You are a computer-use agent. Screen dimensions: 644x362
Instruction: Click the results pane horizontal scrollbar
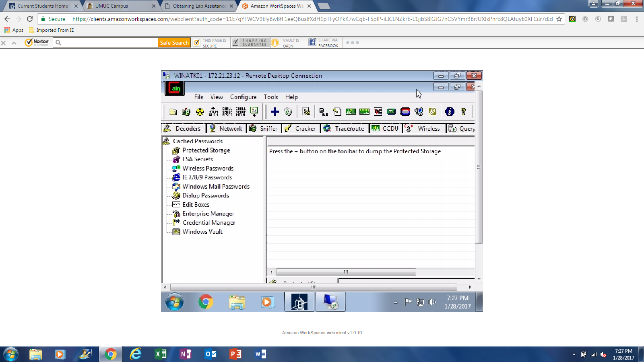coord(345,272)
